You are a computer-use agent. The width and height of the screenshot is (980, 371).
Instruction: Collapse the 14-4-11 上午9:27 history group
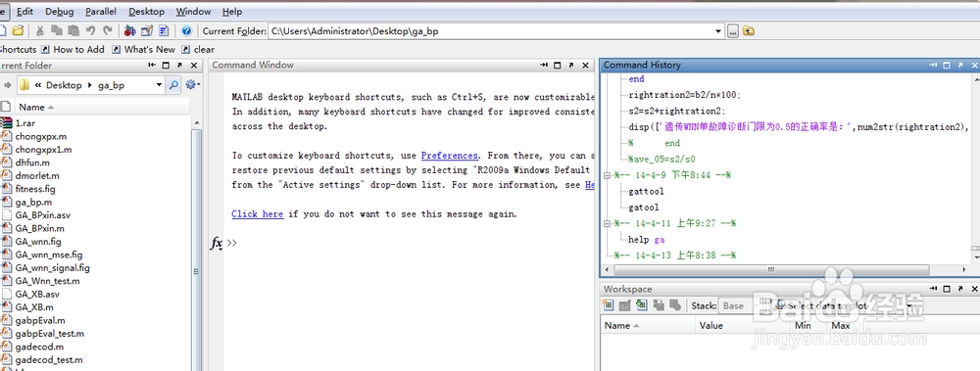click(607, 223)
